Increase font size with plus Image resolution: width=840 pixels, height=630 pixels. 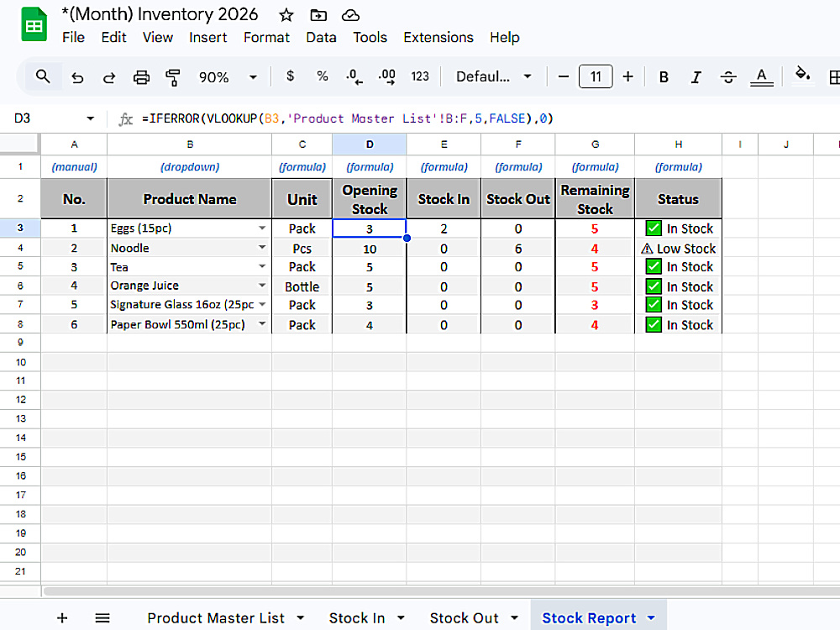(x=627, y=76)
